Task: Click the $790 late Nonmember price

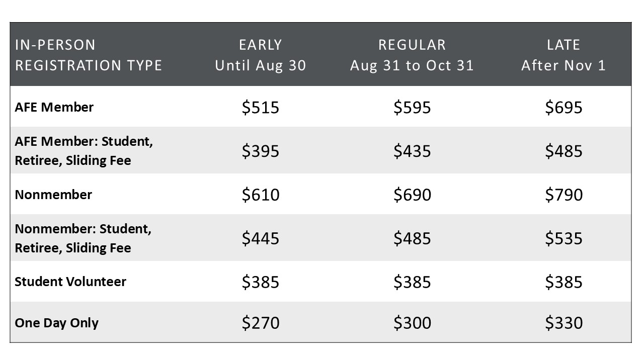Action: (563, 195)
